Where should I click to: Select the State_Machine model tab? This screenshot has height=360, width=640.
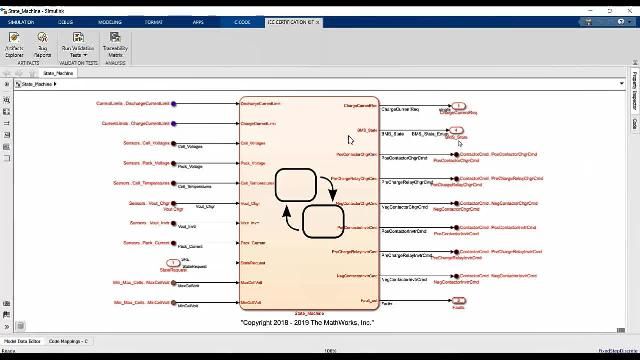58,73
